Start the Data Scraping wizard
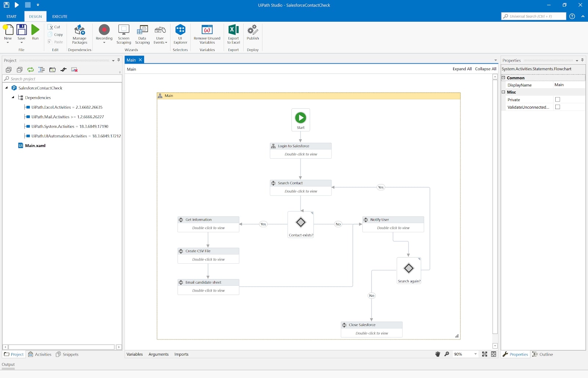The width and height of the screenshot is (588, 378). 142,35
